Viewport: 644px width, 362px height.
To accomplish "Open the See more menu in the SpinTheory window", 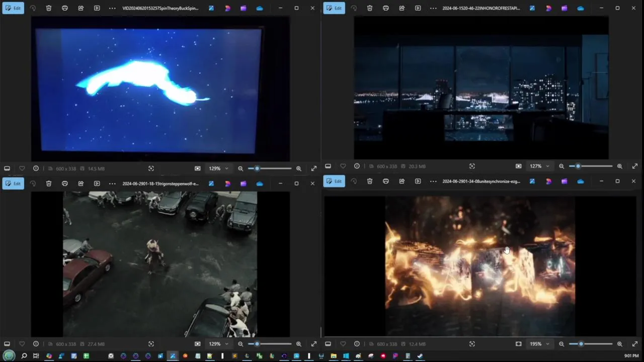I will click(x=112, y=8).
